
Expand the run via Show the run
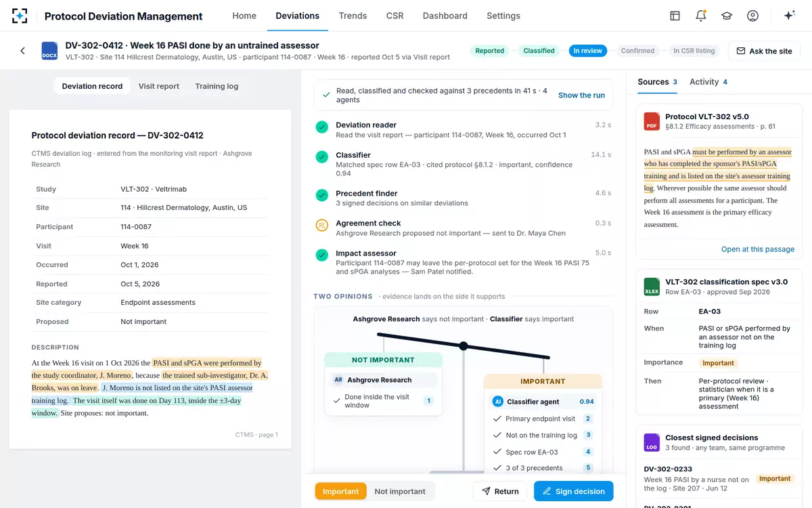pyautogui.click(x=581, y=96)
